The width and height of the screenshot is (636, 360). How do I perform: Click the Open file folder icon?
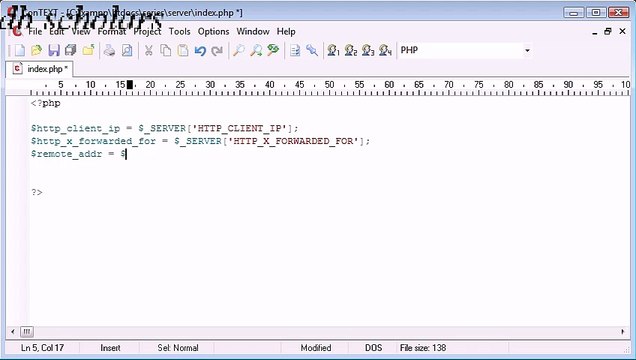coord(37,50)
